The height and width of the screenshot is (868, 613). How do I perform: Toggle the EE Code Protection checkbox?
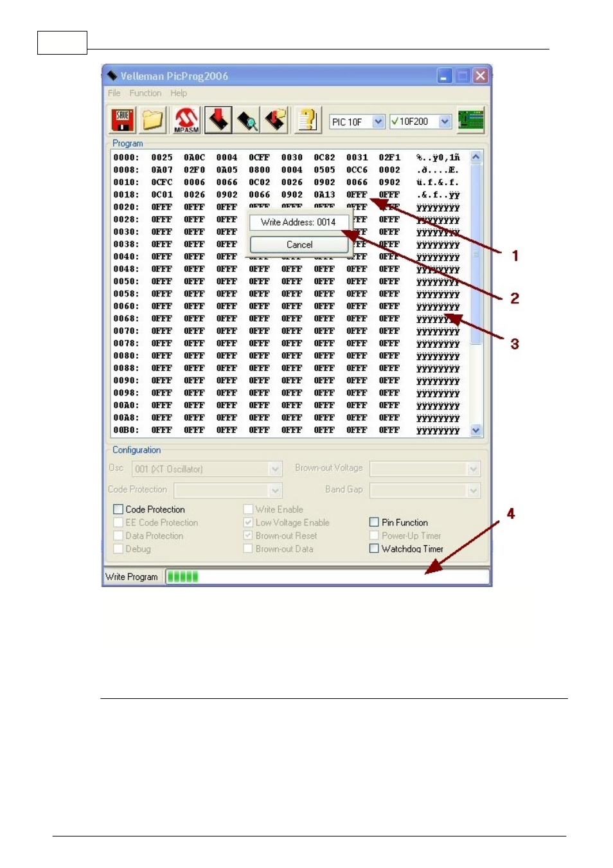tap(118, 523)
